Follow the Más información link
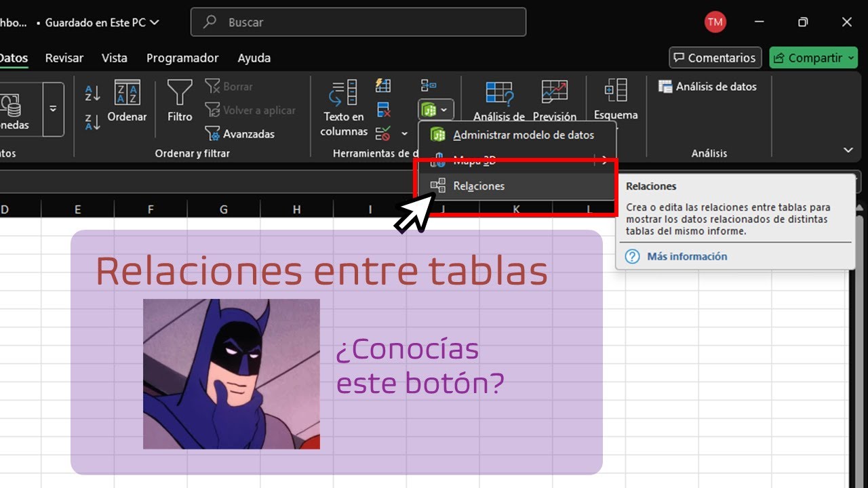 pyautogui.click(x=687, y=256)
